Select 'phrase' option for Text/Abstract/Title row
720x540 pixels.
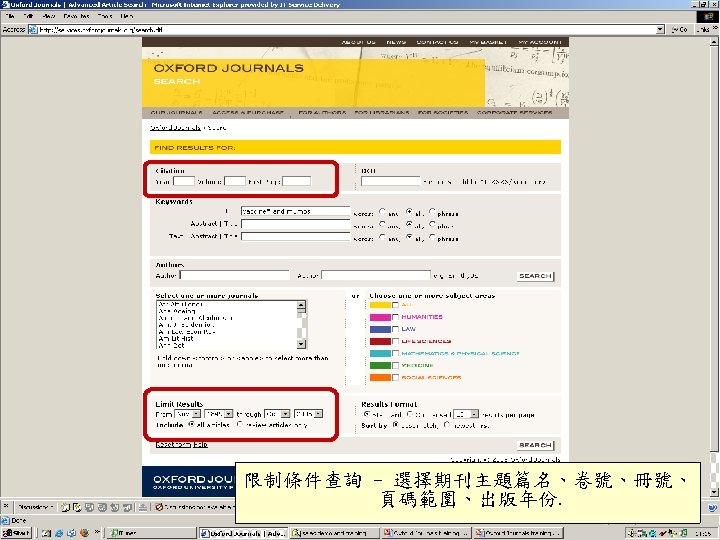[x=432, y=237]
